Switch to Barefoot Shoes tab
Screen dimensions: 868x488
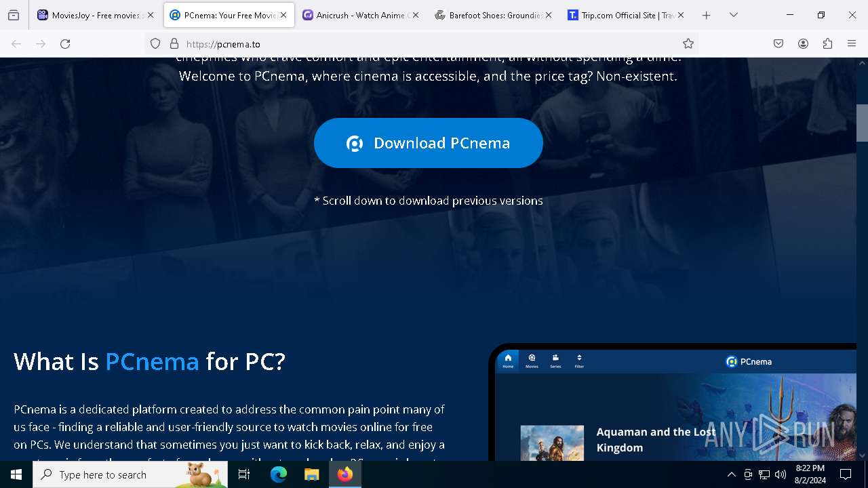[x=494, y=15]
